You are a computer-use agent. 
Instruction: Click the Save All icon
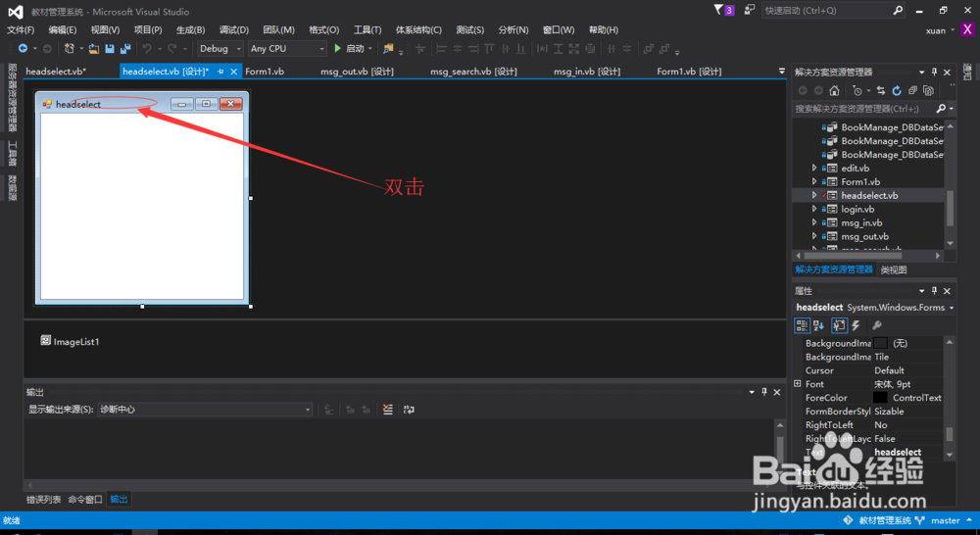click(125, 48)
